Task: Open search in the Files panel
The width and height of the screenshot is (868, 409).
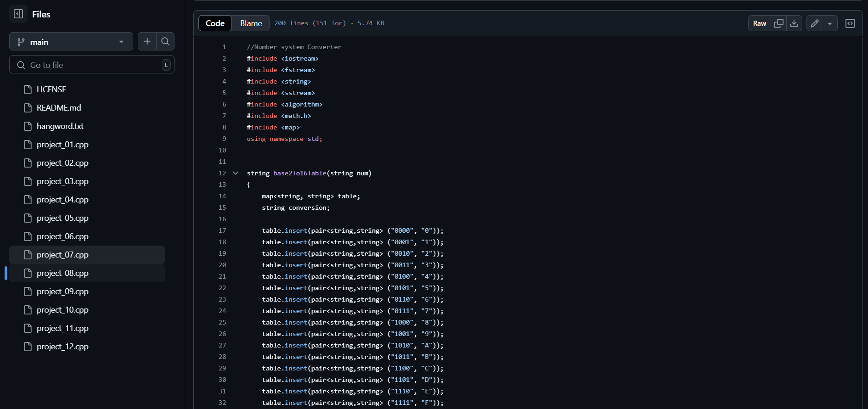Action: pos(165,41)
